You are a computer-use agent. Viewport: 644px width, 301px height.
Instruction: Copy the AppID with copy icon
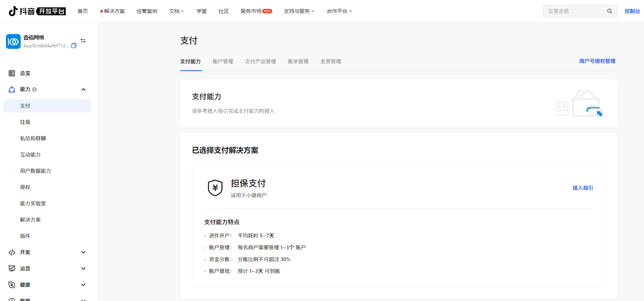pos(74,46)
